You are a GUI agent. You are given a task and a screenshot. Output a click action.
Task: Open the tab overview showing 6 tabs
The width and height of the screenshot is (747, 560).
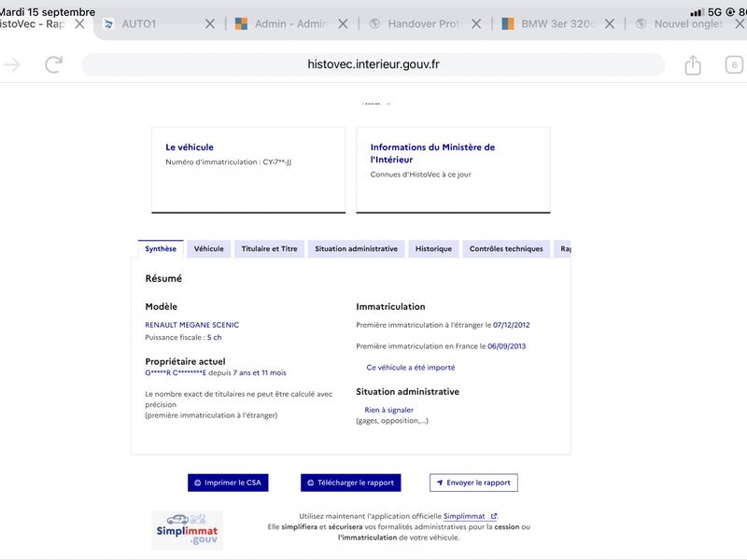click(x=734, y=64)
